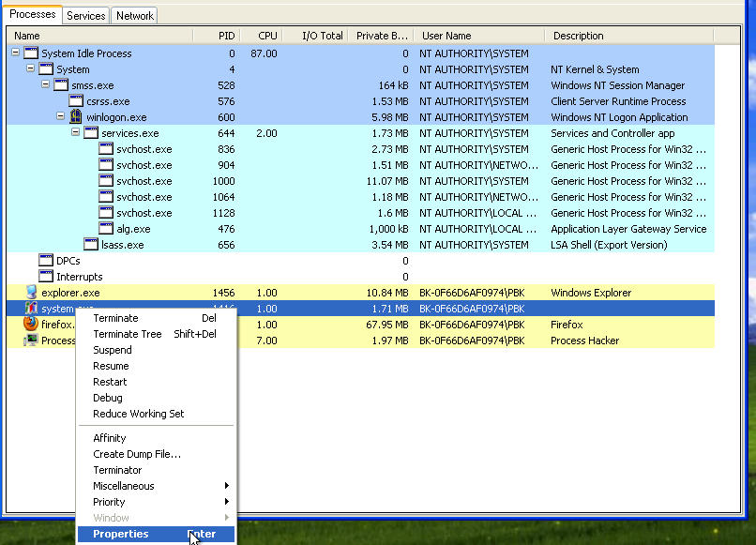Choose Suspend in context menu
756x545 pixels.
pyautogui.click(x=156, y=350)
